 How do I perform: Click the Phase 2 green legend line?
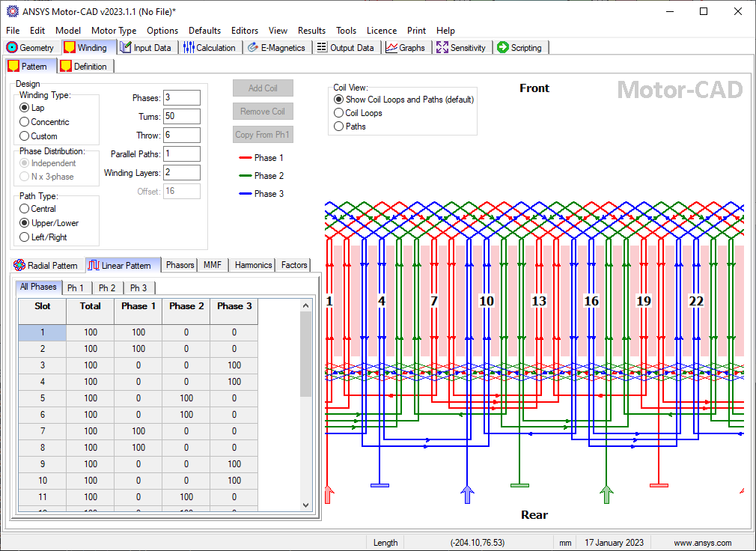[246, 175]
